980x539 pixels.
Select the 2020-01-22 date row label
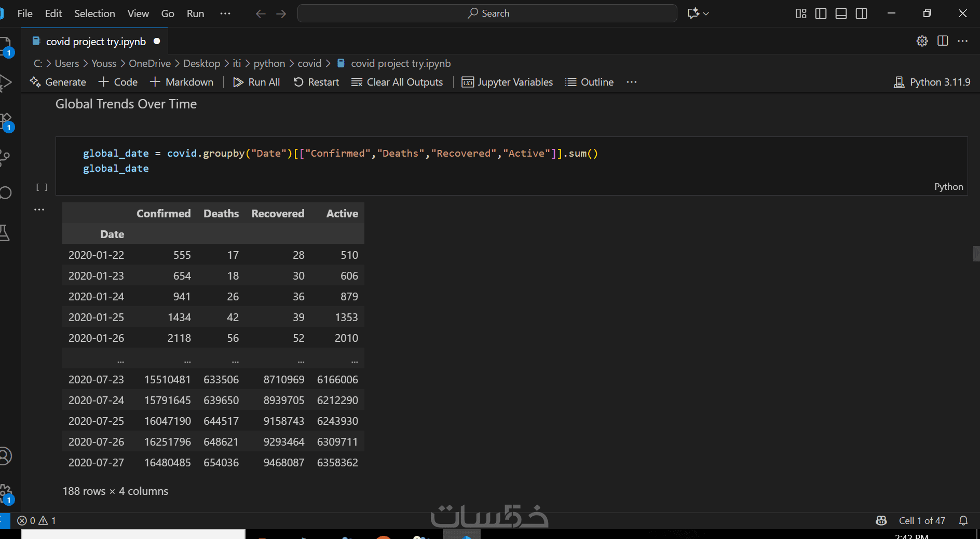(96, 255)
